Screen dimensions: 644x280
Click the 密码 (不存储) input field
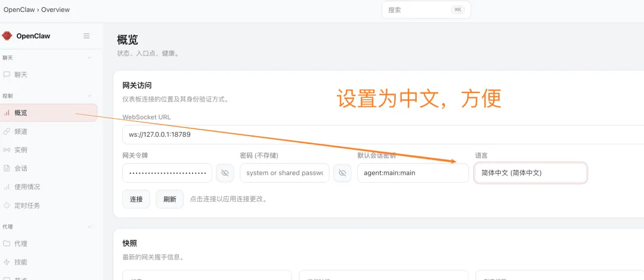point(284,173)
